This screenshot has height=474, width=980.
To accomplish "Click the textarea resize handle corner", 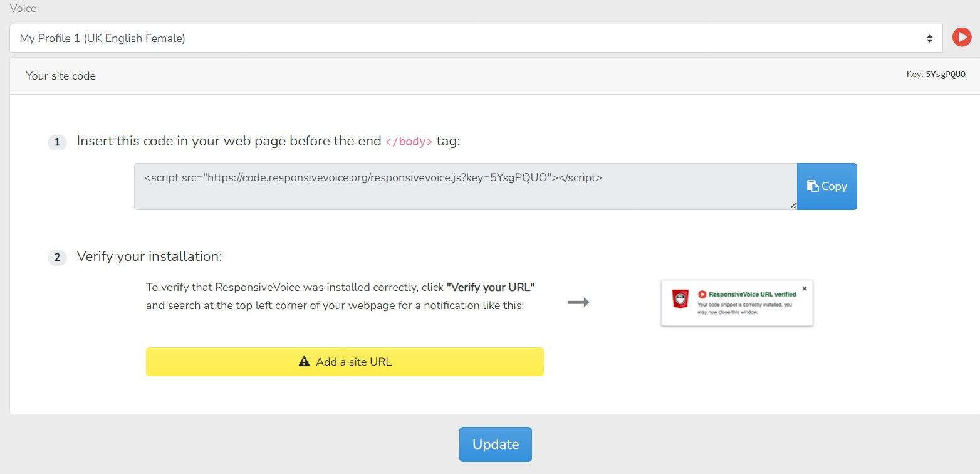I will click(x=793, y=206).
